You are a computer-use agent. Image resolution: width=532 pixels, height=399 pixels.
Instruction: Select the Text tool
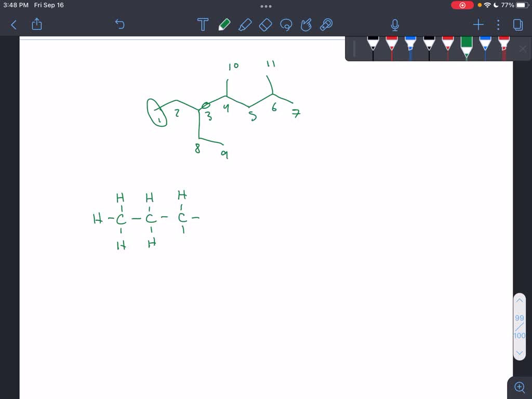[x=203, y=24]
